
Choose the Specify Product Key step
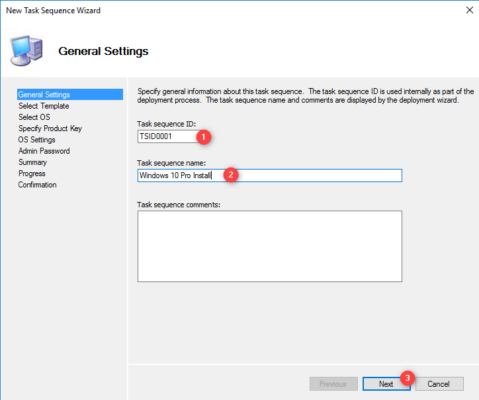tap(50, 128)
